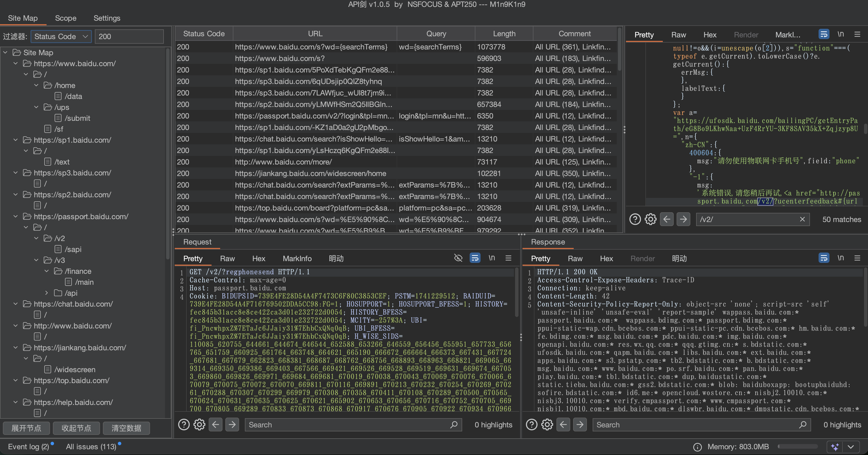Open search settings gear under Response editor
Image resolution: width=868 pixels, height=455 pixels.
coord(547,424)
